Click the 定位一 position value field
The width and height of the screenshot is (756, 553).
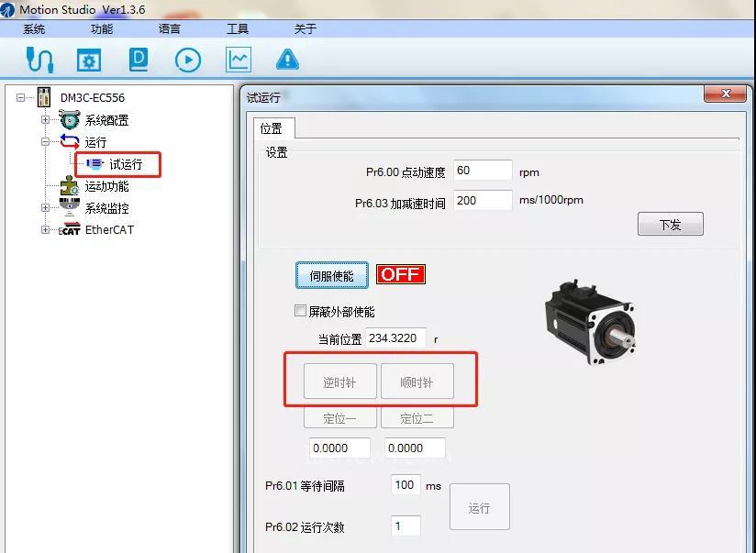tap(339, 448)
